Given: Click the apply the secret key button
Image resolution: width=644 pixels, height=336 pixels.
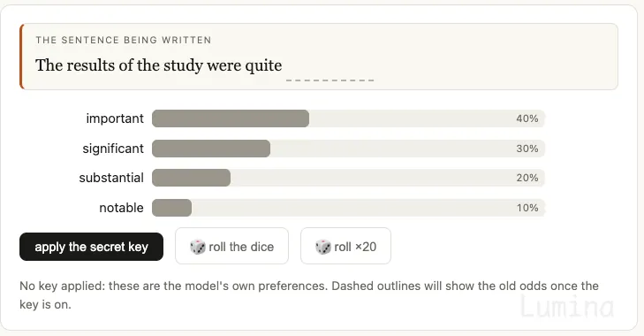Looking at the screenshot, I should click(91, 247).
